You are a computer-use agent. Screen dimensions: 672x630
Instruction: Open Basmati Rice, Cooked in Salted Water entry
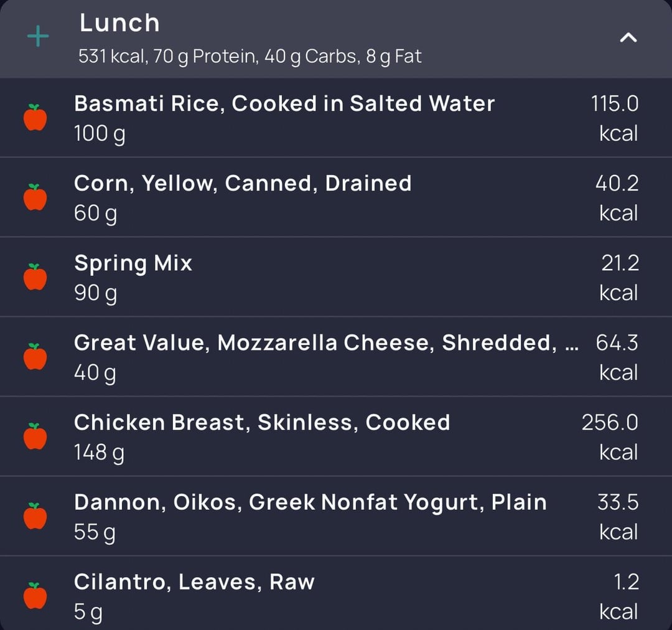(336, 118)
